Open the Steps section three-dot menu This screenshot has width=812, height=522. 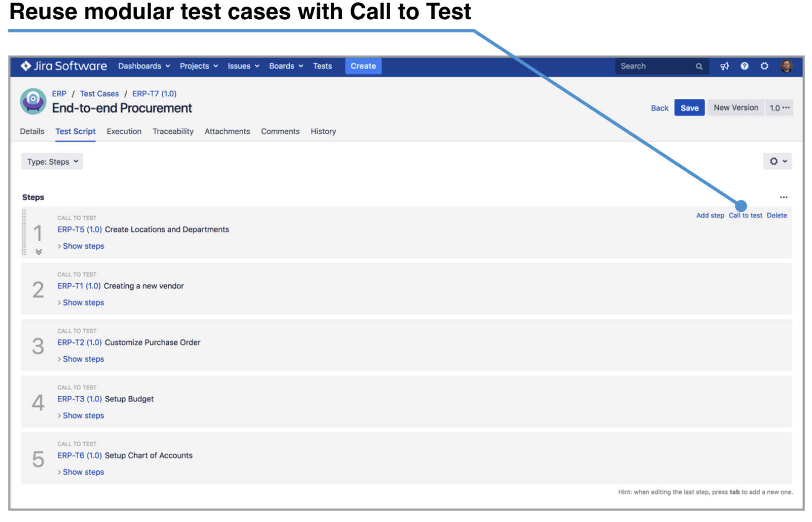pyautogui.click(x=783, y=197)
